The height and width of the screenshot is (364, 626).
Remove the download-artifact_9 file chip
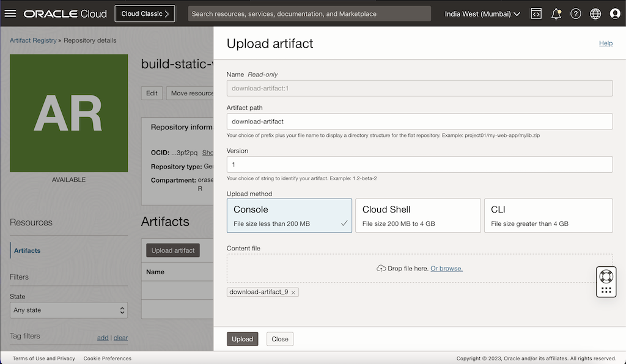click(293, 292)
